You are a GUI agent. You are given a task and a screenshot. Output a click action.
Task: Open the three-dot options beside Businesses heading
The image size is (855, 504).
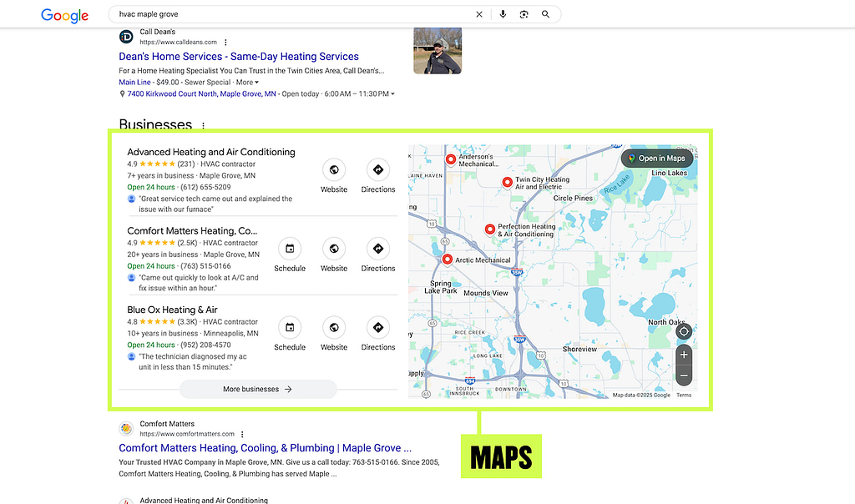pos(203,125)
